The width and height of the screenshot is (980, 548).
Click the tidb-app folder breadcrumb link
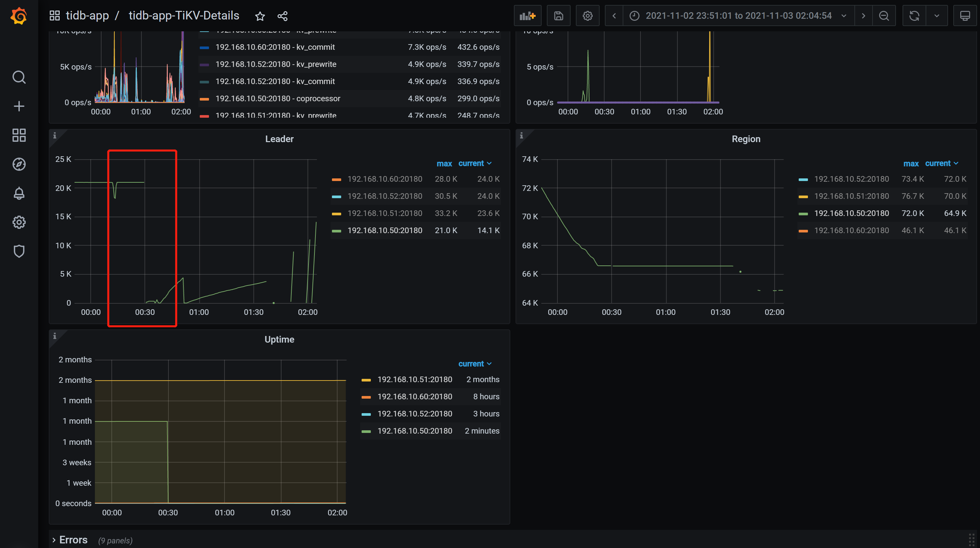point(87,16)
